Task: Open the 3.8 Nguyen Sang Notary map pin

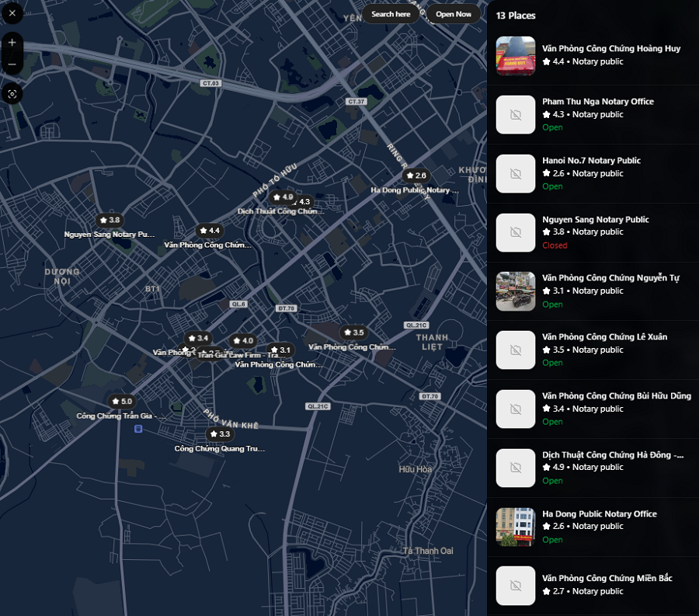Action: [x=109, y=221]
